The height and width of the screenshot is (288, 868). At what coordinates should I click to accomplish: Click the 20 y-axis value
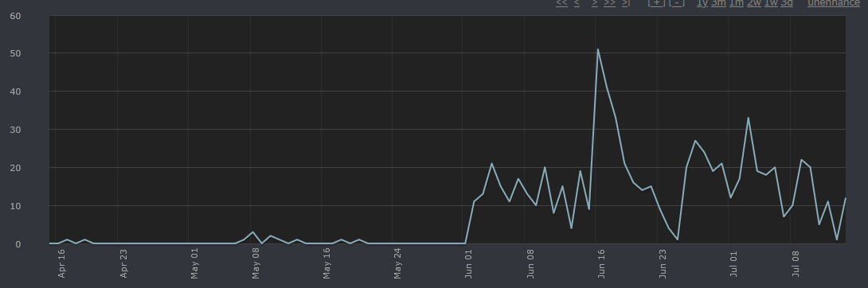click(15, 168)
